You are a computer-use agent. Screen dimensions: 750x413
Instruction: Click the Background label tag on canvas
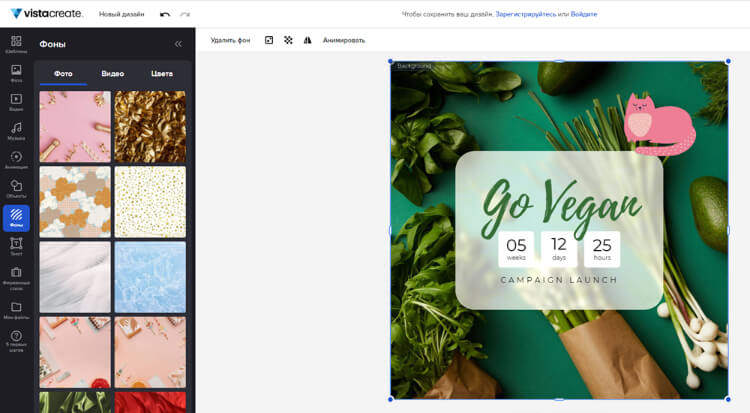(x=414, y=66)
